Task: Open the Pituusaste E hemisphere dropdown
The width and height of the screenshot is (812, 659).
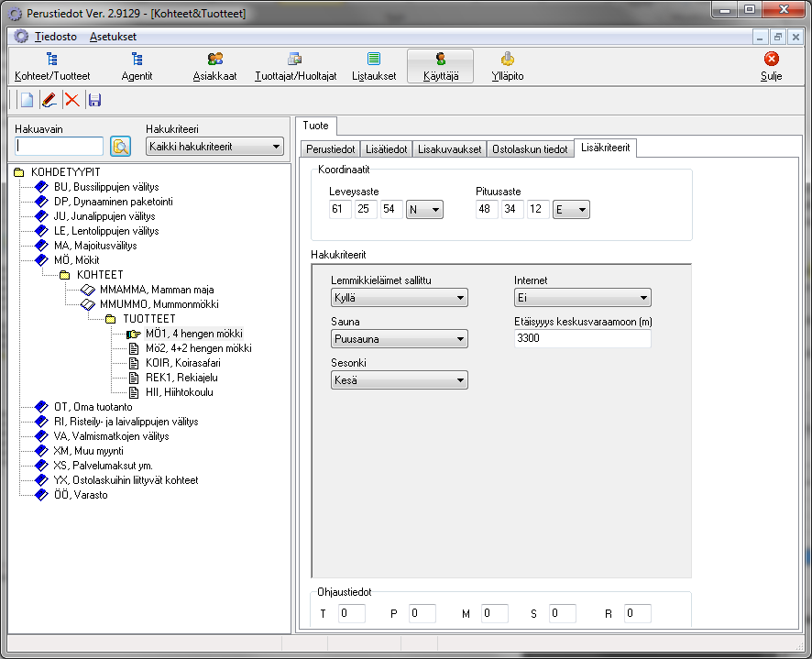Action: tap(571, 209)
